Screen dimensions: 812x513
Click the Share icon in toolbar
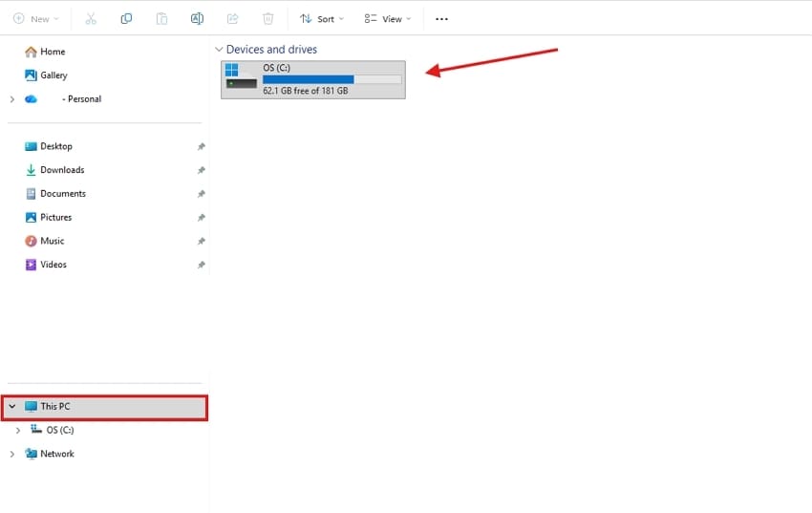coord(232,19)
